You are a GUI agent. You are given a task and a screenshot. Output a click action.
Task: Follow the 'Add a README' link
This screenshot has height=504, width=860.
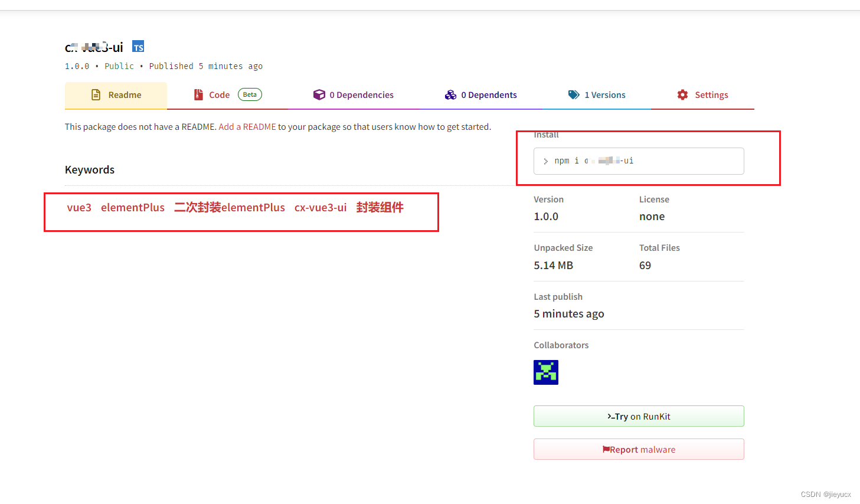point(247,127)
